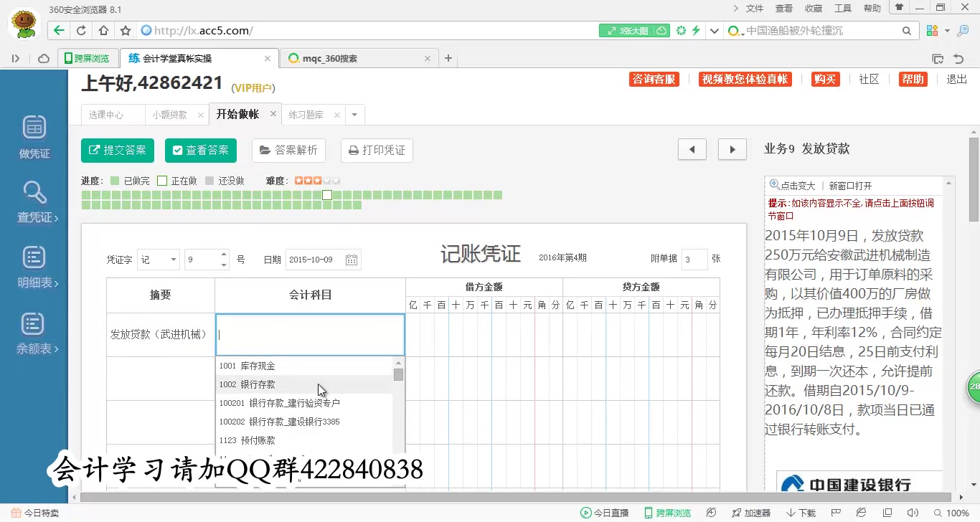The width and height of the screenshot is (980, 522).
Task: Toggle the 跨屏浏览 mode in the status bar
Action: tap(667, 513)
